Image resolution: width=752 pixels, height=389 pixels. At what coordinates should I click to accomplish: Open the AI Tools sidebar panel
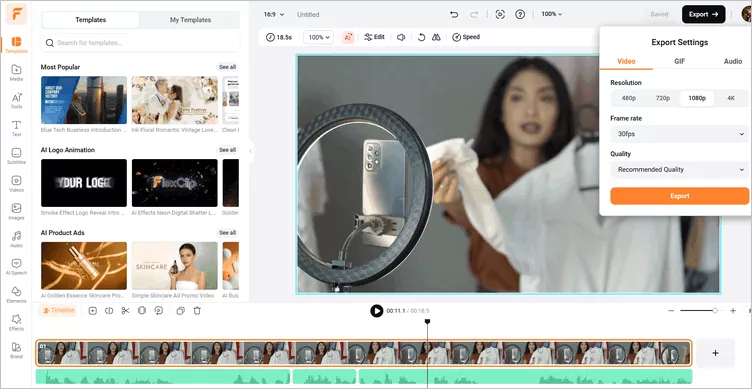(x=16, y=100)
